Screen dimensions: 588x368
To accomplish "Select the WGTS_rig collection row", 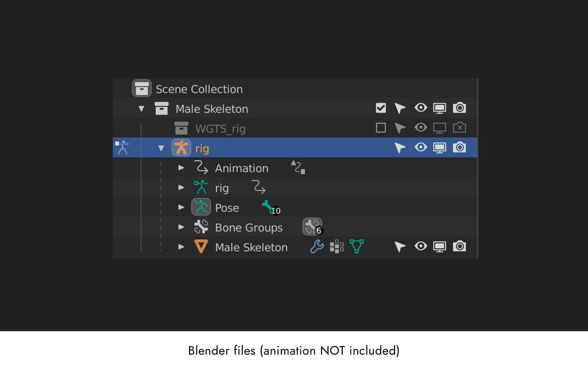I will [x=220, y=128].
